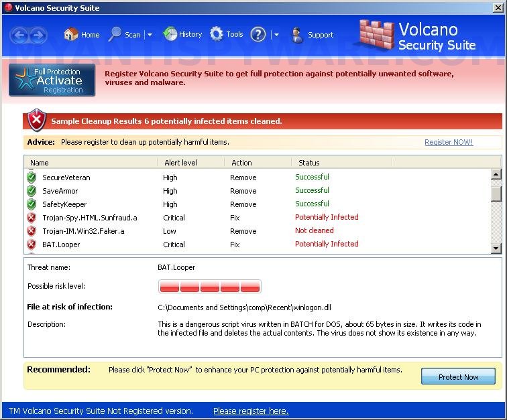This screenshot has width=507, height=420.
Task: Click the Successful status for SaveArmor
Action: coord(312,190)
